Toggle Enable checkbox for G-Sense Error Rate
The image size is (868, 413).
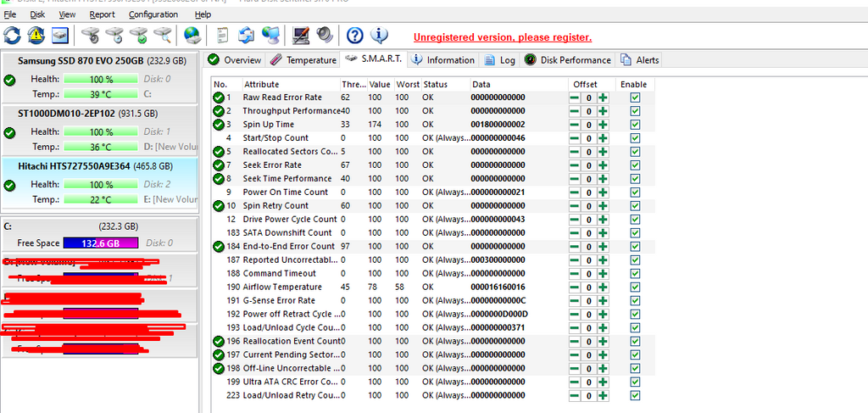[635, 300]
